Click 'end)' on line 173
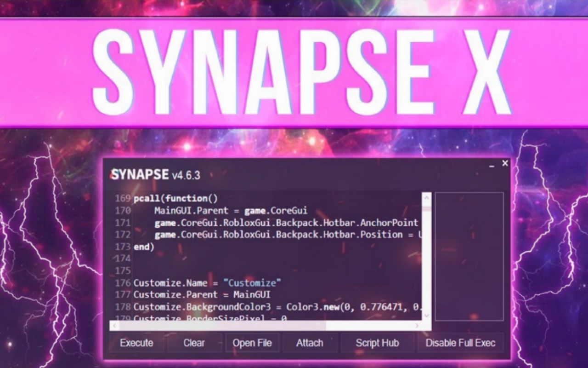This screenshot has height=368, width=588. tap(144, 247)
